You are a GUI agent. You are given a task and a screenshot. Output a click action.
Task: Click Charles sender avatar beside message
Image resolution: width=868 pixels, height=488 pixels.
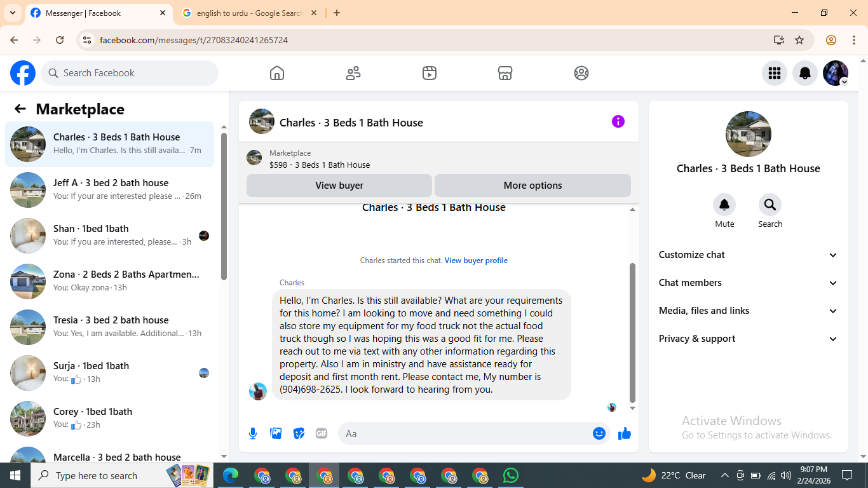pos(258,391)
